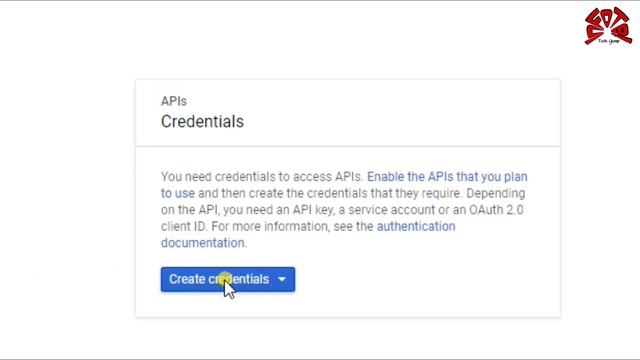Expand the Create credentials dropdown arrow
The height and width of the screenshot is (360, 640).
[x=282, y=280]
